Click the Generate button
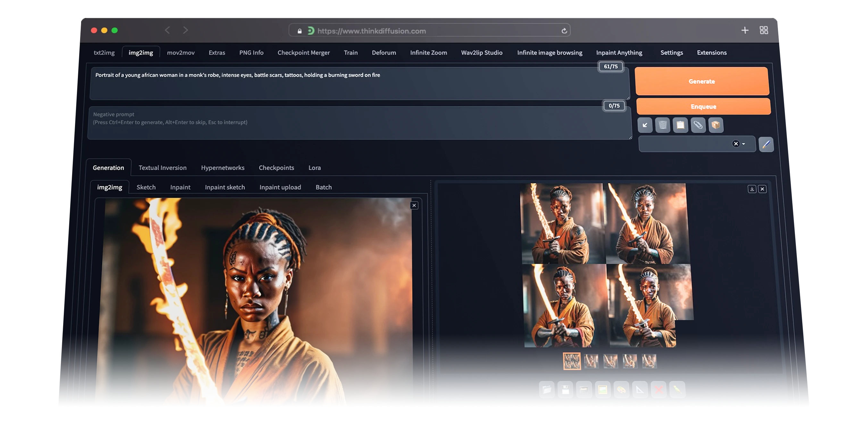 (x=701, y=81)
